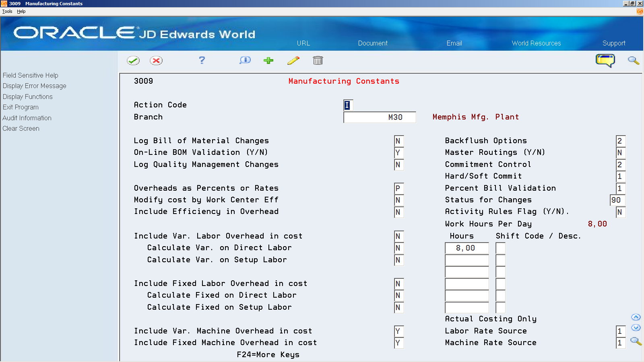
Task: Click Calculate Var. on Direct Labor field
Action: [x=399, y=248]
